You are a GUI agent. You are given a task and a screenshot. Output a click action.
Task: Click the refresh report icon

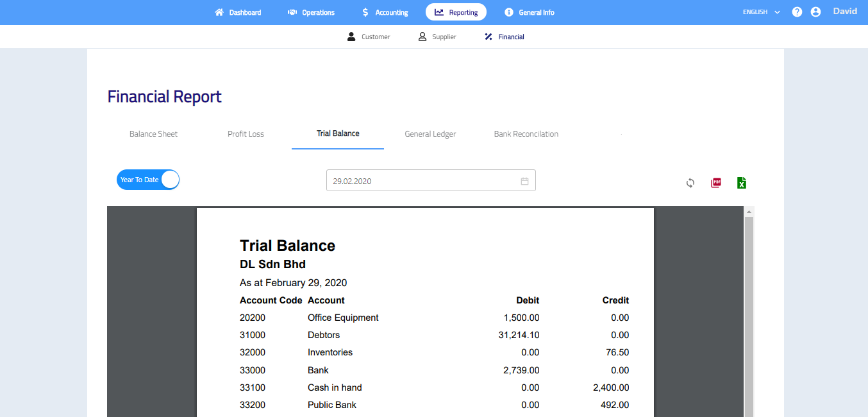click(690, 183)
